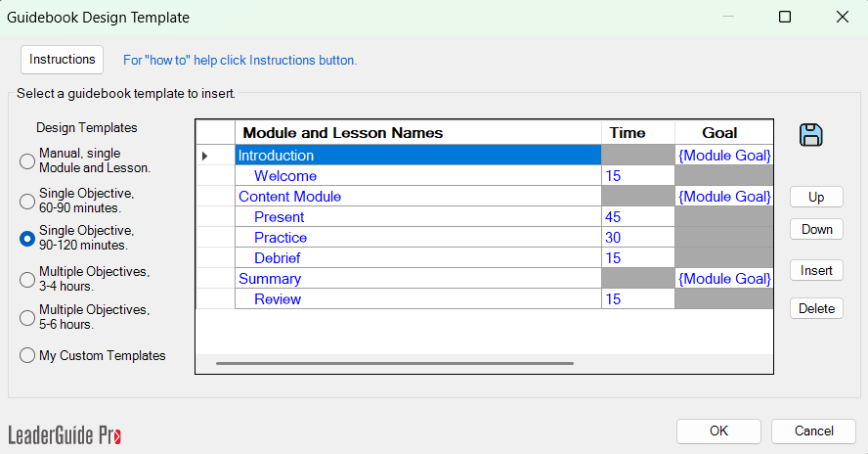This screenshot has width=868, height=454.
Task: Select My Custom Templates option
Action: click(27, 355)
